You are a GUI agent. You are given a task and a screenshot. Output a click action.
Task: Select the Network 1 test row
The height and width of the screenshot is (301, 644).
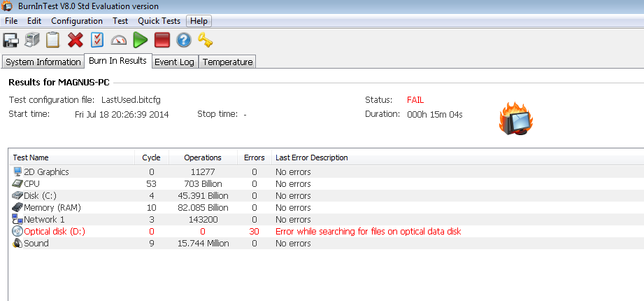327,220
